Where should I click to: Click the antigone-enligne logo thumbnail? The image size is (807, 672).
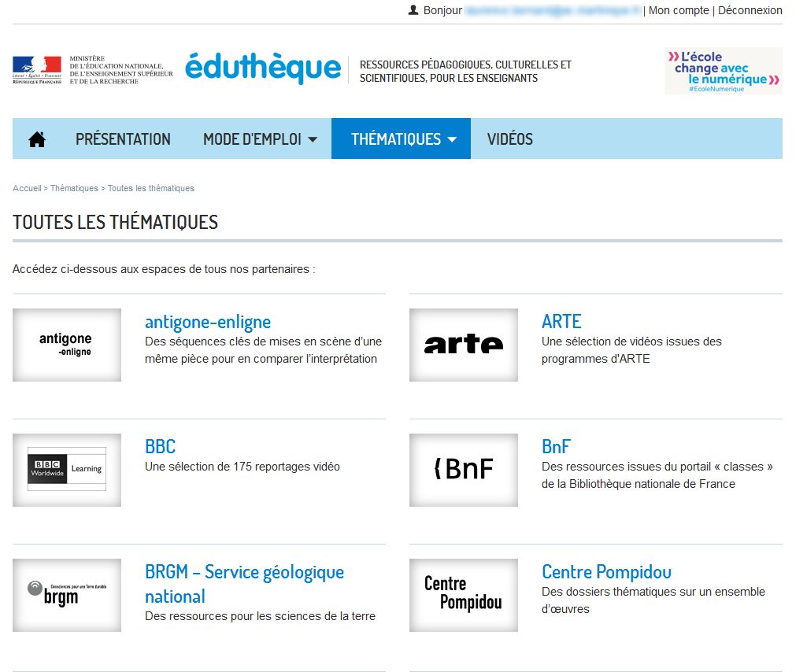[x=67, y=345]
